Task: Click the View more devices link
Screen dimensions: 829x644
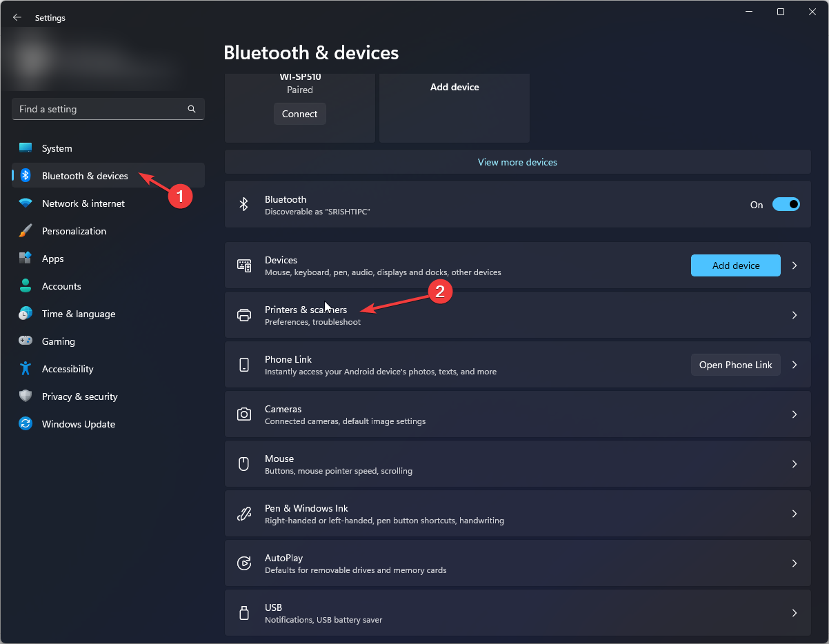Action: (x=517, y=162)
